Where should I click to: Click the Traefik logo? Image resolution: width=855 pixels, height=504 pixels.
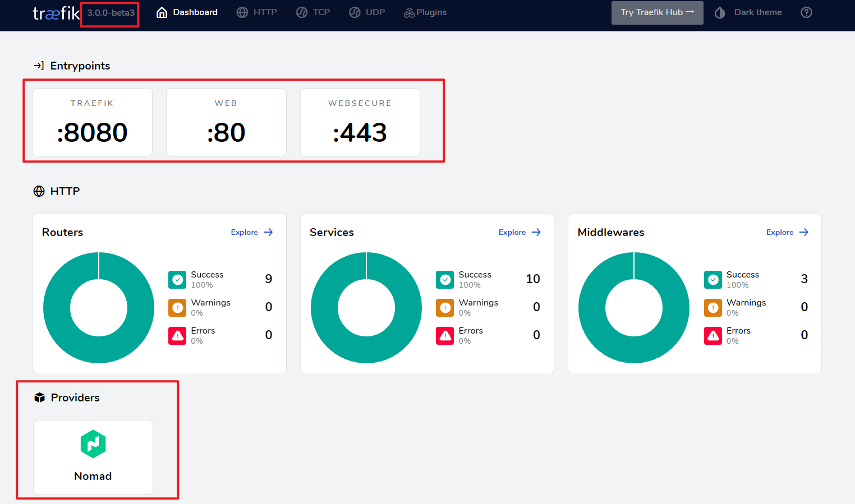click(56, 13)
